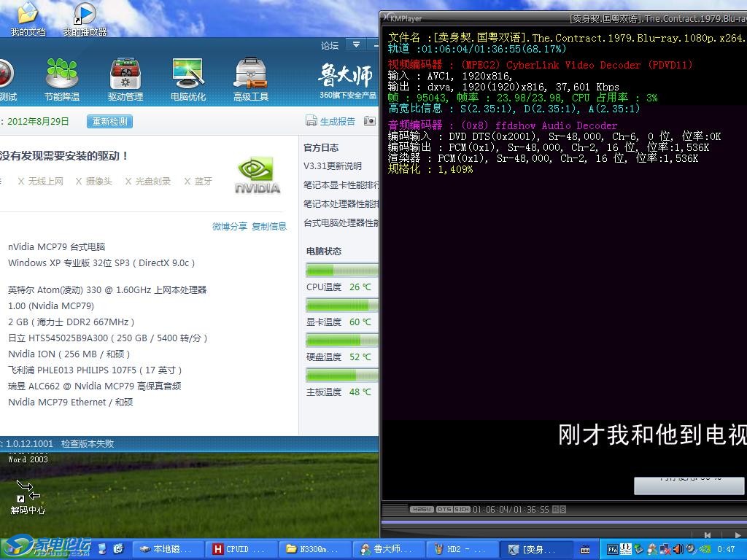Switch to CPUID taskbar window
747x560 pixels.
(236, 549)
